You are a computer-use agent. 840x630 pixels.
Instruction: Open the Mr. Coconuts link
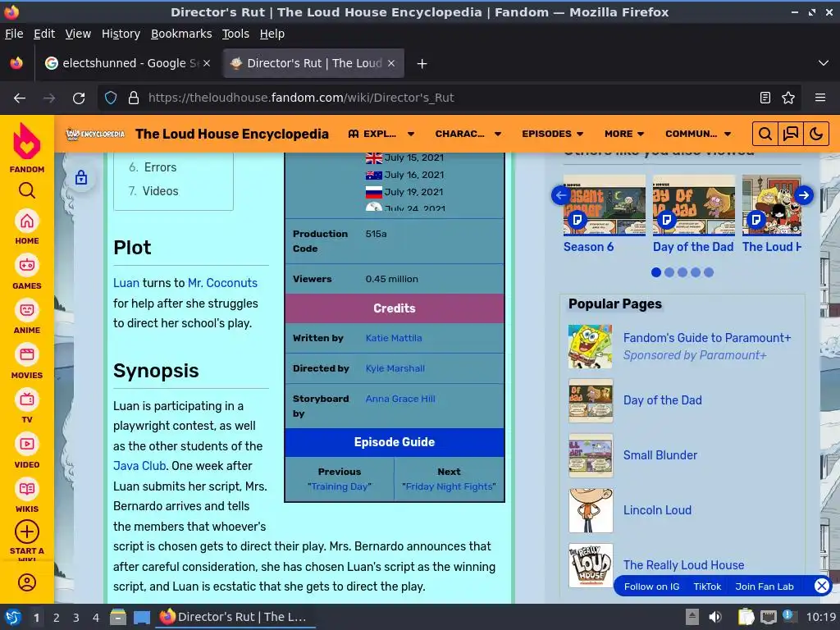222,283
